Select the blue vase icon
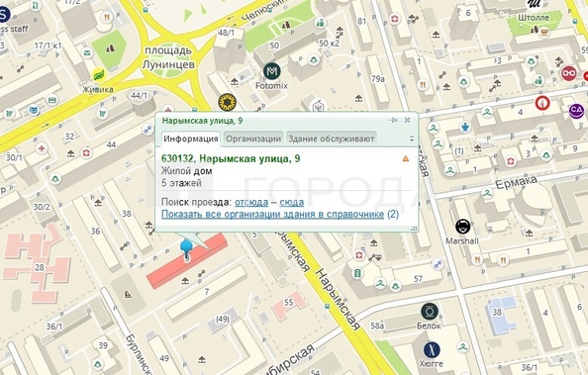 point(465,127)
